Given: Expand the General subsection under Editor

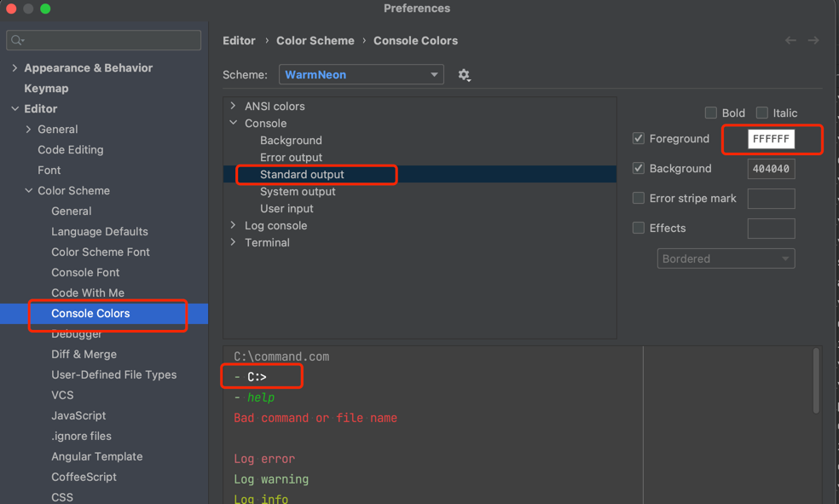Looking at the screenshot, I should (28, 130).
